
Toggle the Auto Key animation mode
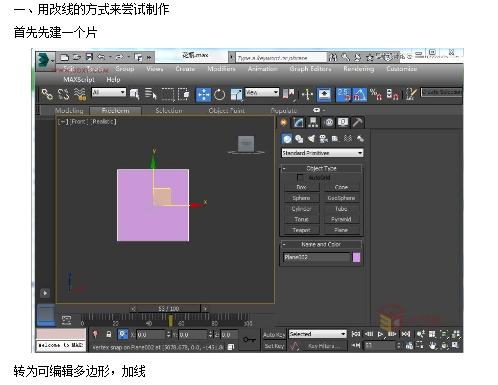274,335
